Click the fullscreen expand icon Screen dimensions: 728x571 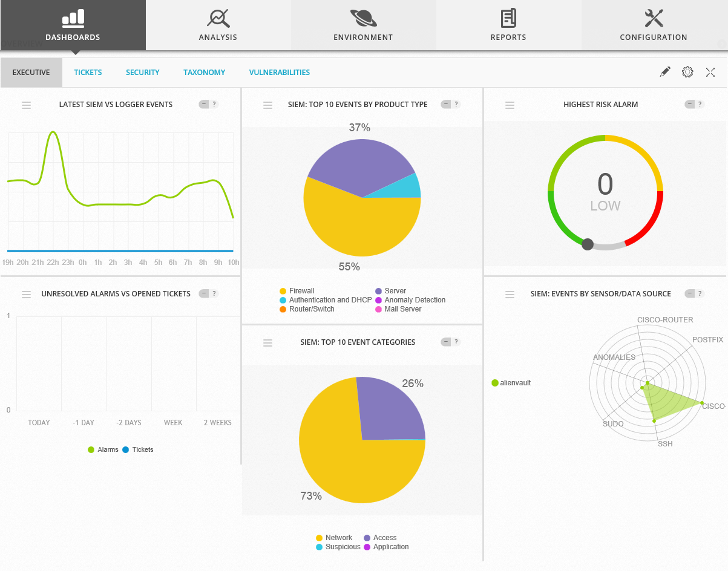(x=710, y=72)
